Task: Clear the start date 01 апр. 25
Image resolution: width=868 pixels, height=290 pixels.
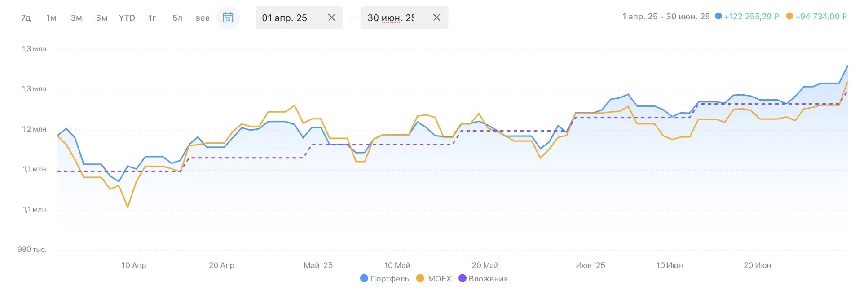Action: pyautogui.click(x=331, y=18)
